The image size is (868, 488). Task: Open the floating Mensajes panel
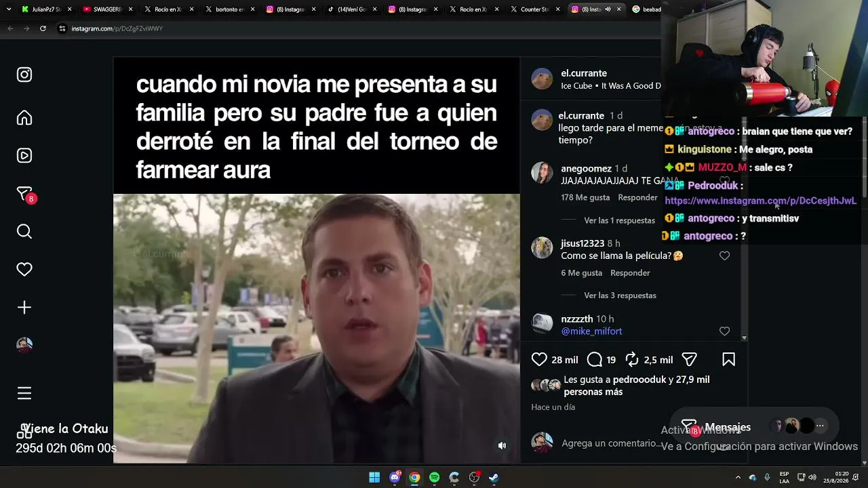click(x=754, y=426)
